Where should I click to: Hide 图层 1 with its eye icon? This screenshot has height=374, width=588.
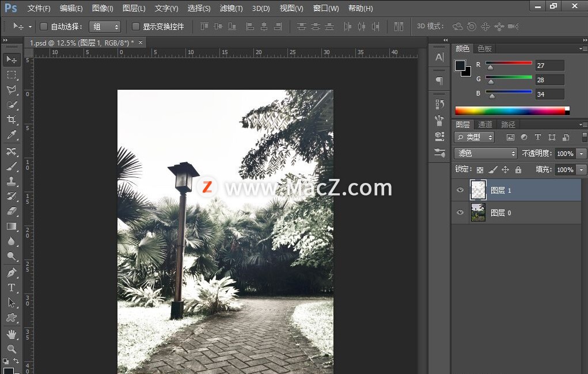coord(460,190)
